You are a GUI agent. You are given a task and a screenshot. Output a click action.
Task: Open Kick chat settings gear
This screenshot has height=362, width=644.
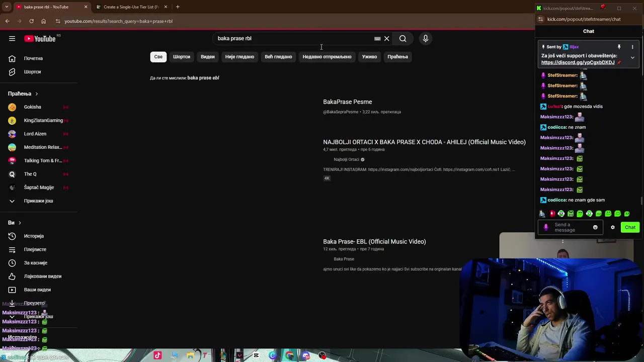pyautogui.click(x=612, y=227)
